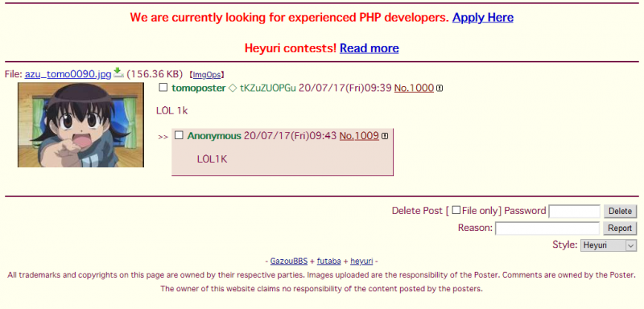
Task: Visit the GazouBBS footer link
Action: point(289,261)
